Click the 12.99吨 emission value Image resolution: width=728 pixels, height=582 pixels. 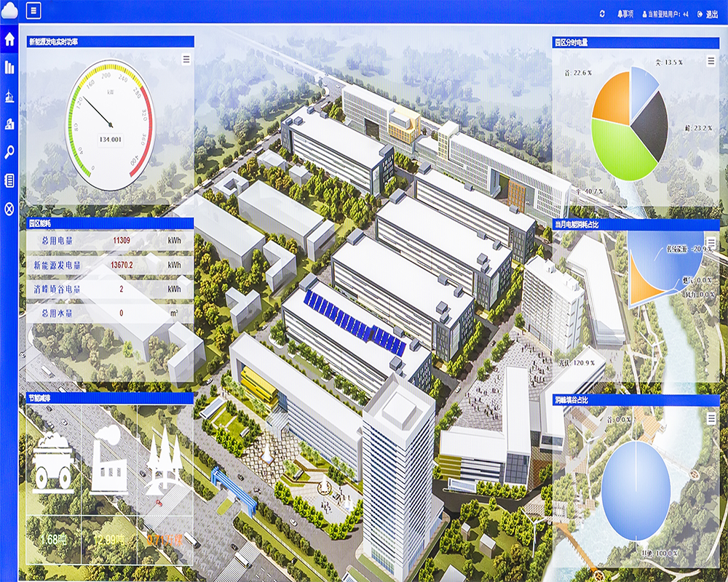click(x=108, y=540)
